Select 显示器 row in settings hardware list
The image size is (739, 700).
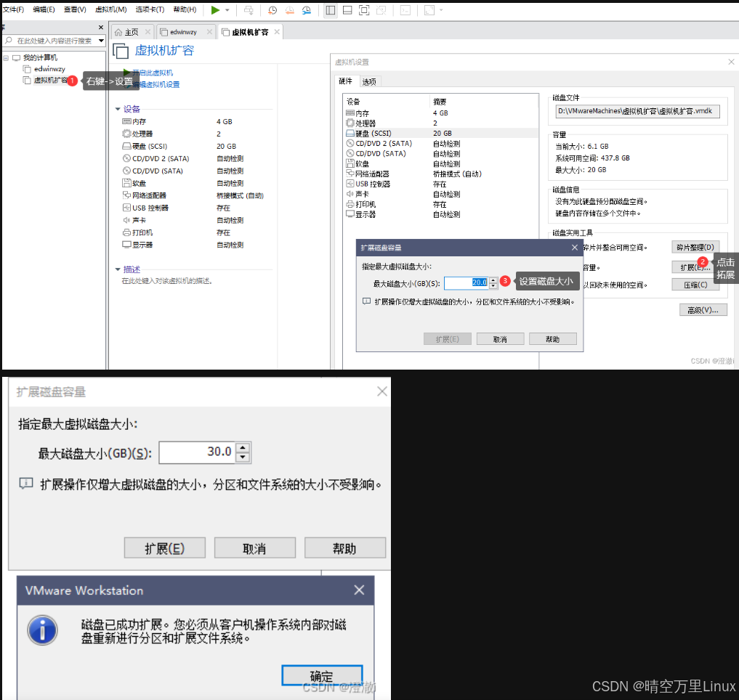440,214
